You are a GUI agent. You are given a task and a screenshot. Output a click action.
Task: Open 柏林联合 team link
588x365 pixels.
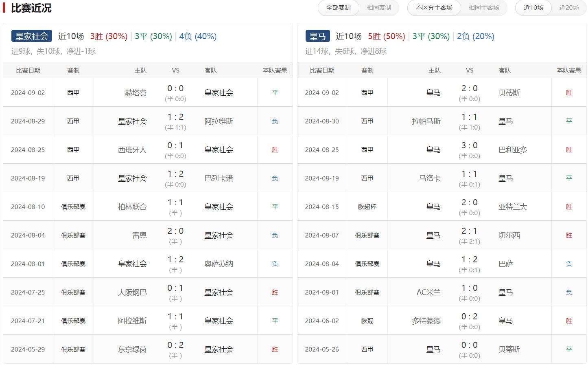[132, 207]
